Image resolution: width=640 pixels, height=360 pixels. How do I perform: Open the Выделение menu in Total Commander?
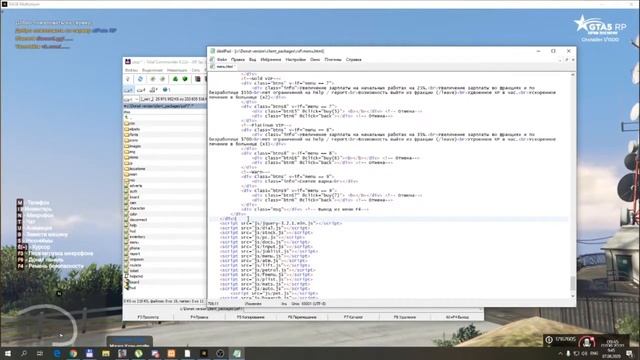[x=152, y=70]
